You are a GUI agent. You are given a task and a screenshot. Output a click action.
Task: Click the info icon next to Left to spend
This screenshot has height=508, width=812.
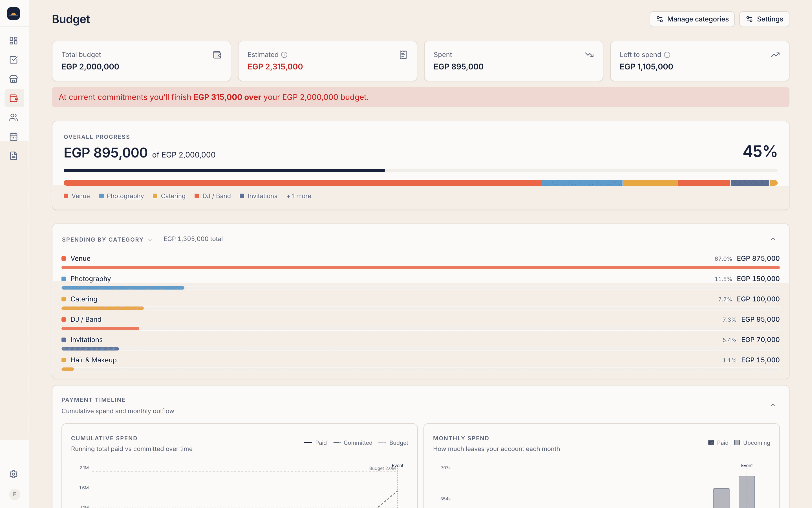(667, 55)
